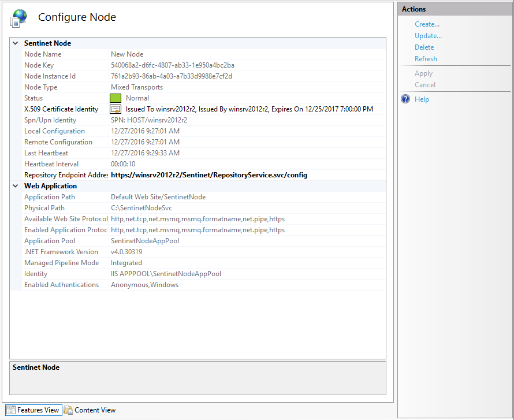The width and height of the screenshot is (514, 420).
Task: Select the Node Name row label
Action: point(43,54)
